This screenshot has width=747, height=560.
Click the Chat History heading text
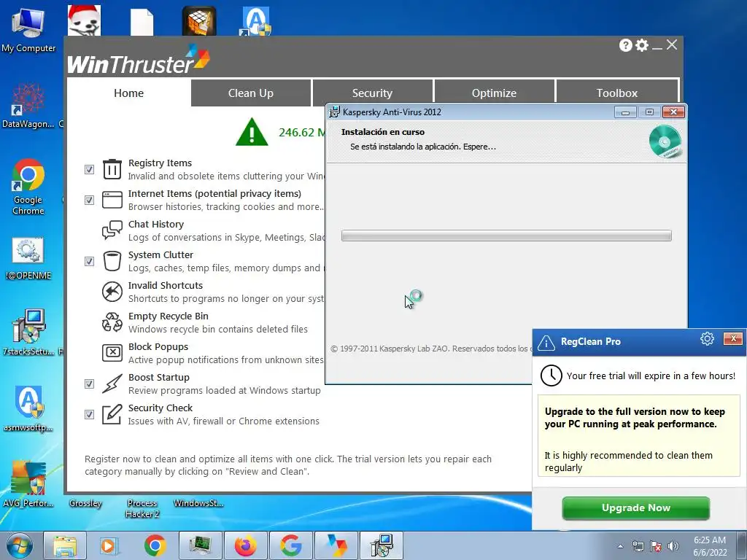point(156,224)
